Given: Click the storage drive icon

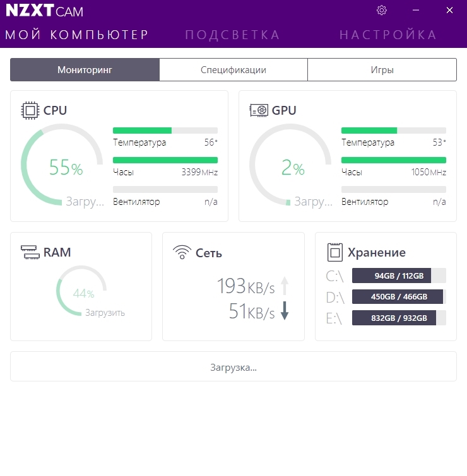Looking at the screenshot, I should coord(334,253).
